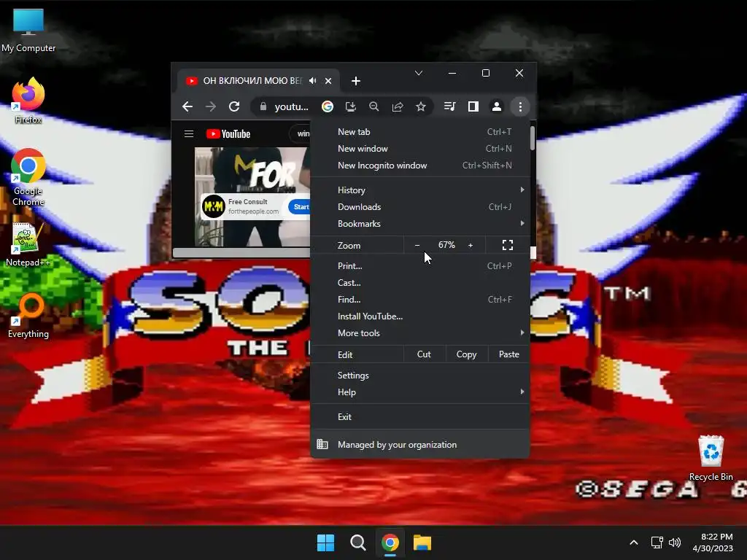Click the address bar URL text
Image resolution: width=747 pixels, height=560 pixels.
click(x=291, y=106)
